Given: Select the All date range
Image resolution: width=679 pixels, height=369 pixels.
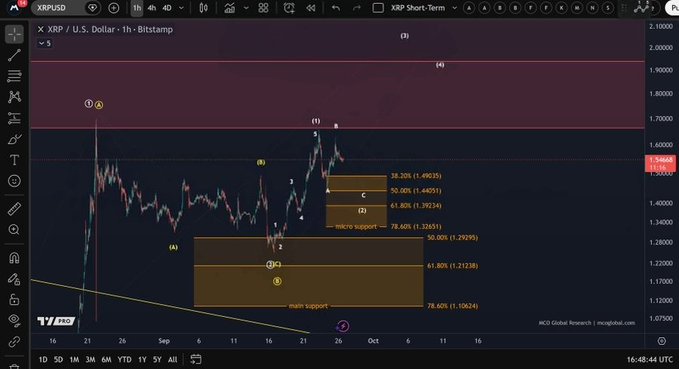Looking at the screenshot, I should [x=172, y=359].
